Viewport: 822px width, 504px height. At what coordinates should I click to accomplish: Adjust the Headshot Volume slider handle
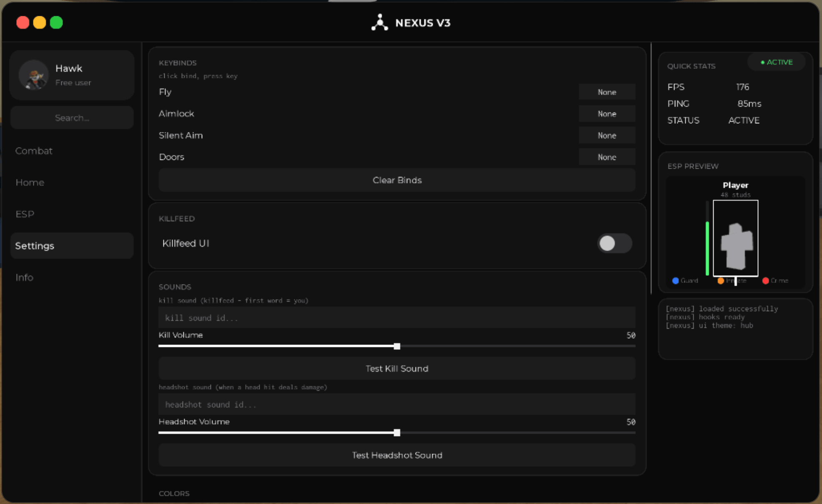click(397, 433)
